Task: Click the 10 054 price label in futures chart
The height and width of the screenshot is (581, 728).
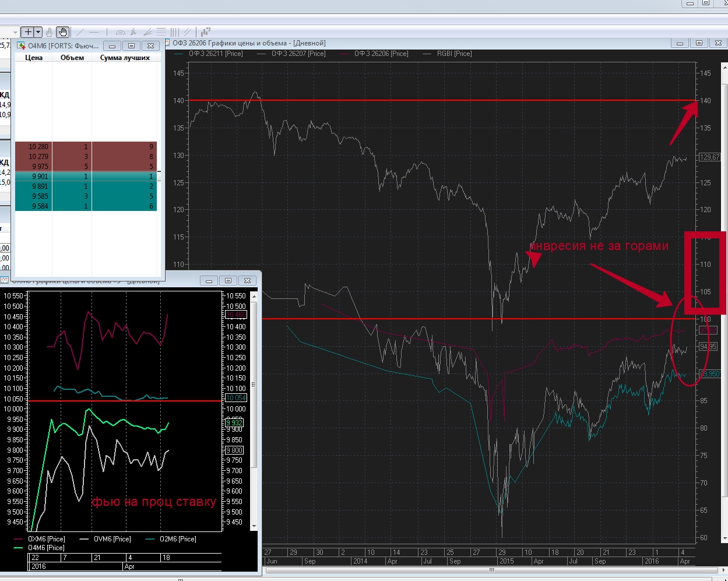Action: 236,398
